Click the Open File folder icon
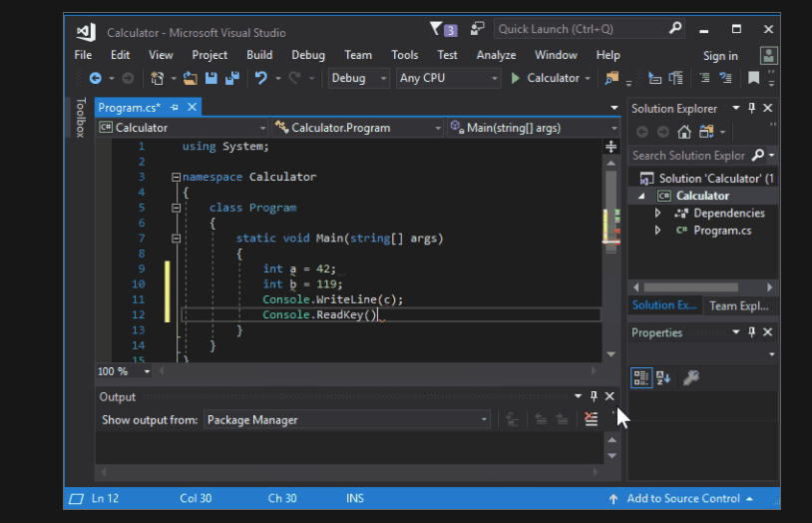812x523 pixels. (191, 78)
